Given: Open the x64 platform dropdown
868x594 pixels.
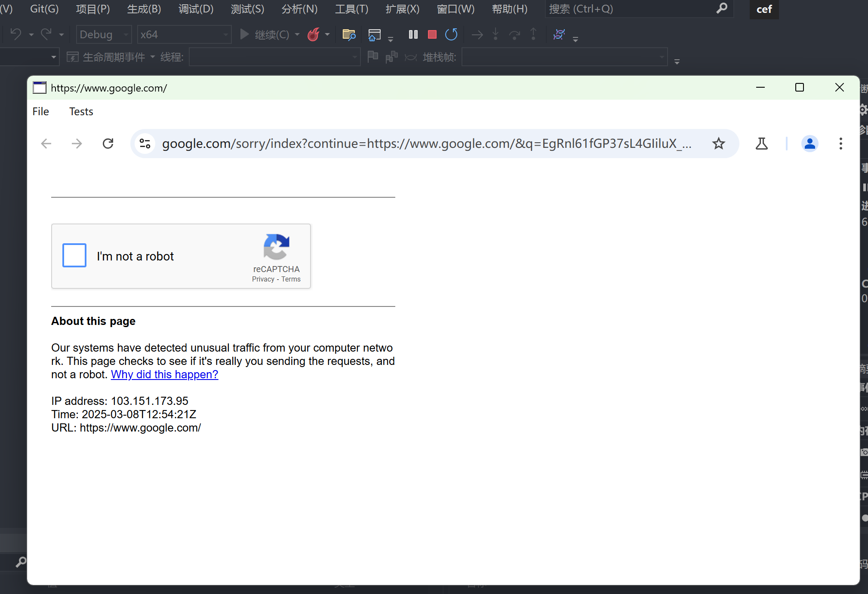Looking at the screenshot, I should click(184, 34).
